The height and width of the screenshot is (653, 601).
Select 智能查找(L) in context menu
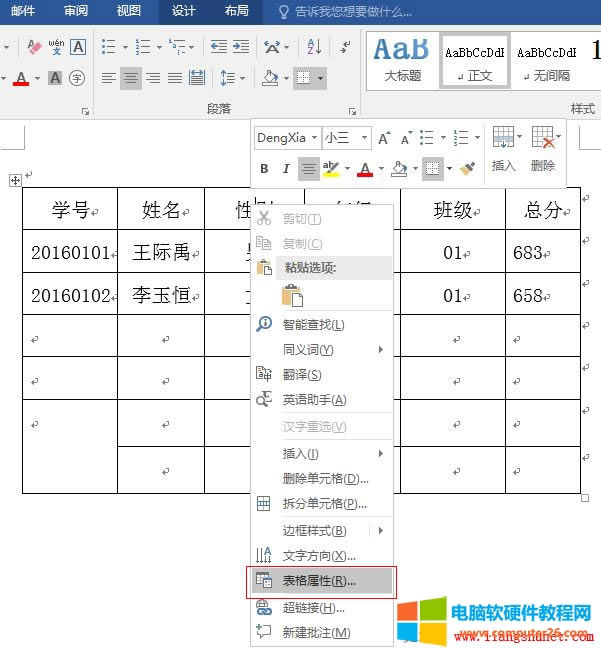322,324
